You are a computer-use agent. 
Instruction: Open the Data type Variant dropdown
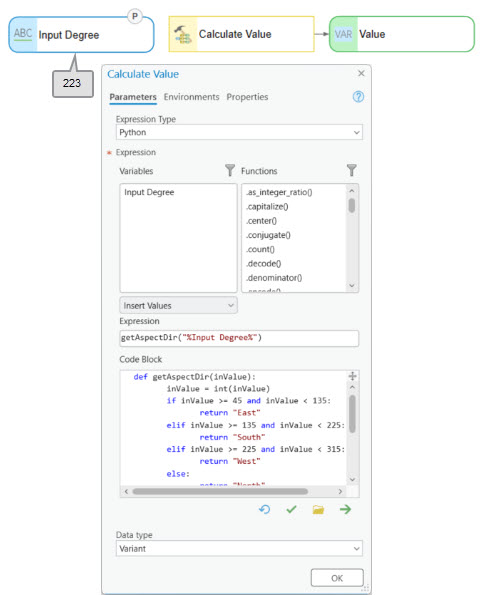point(239,549)
